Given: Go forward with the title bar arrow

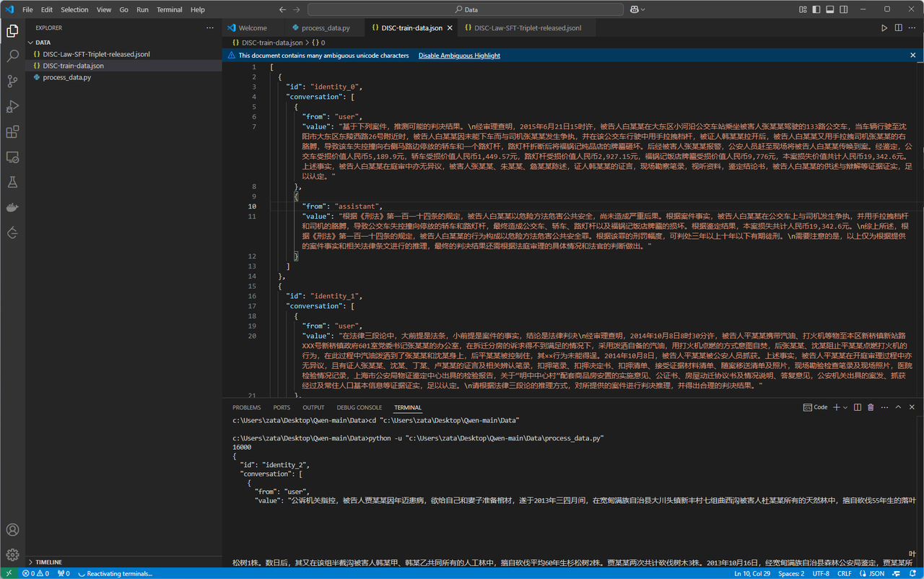Looking at the screenshot, I should click(297, 9).
